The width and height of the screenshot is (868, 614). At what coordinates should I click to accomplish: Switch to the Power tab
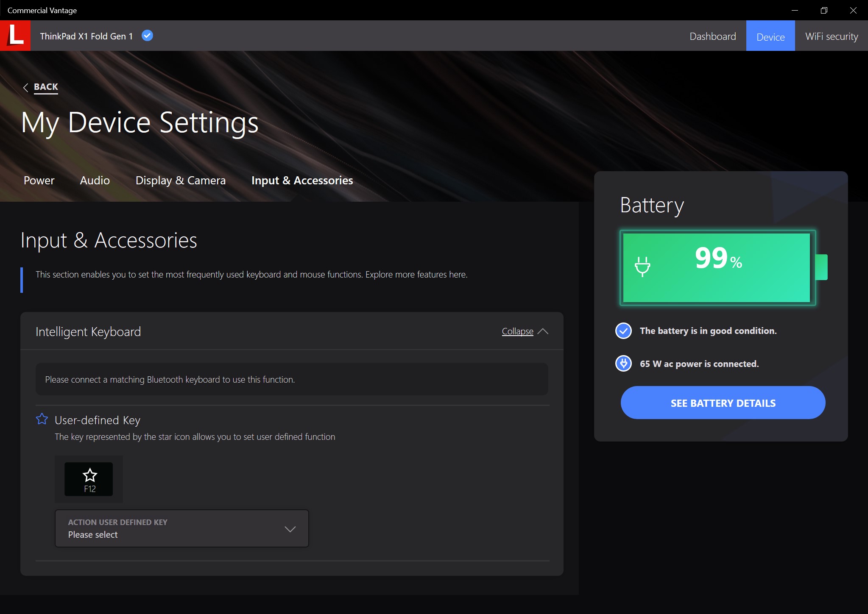(x=39, y=181)
